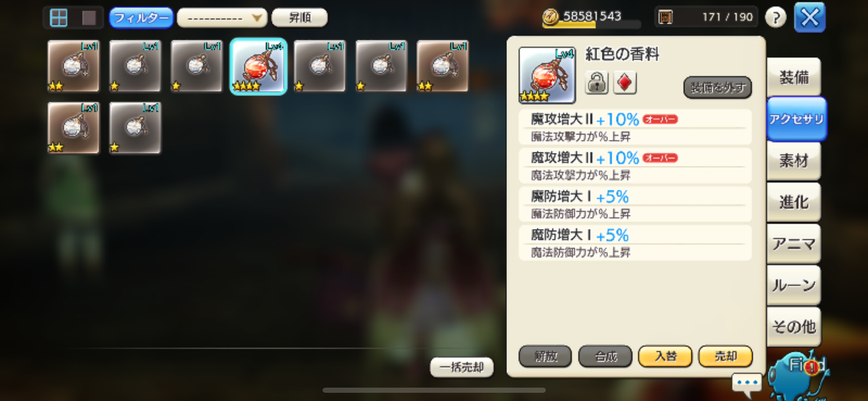Open the sort criteria dropdown
Screen dimensions: 868x401
point(222,18)
